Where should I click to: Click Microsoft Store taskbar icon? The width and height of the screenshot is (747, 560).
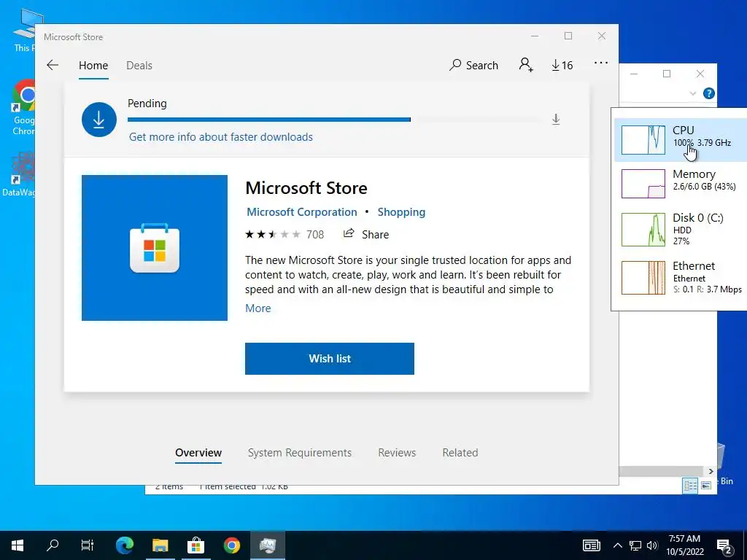[x=196, y=545]
